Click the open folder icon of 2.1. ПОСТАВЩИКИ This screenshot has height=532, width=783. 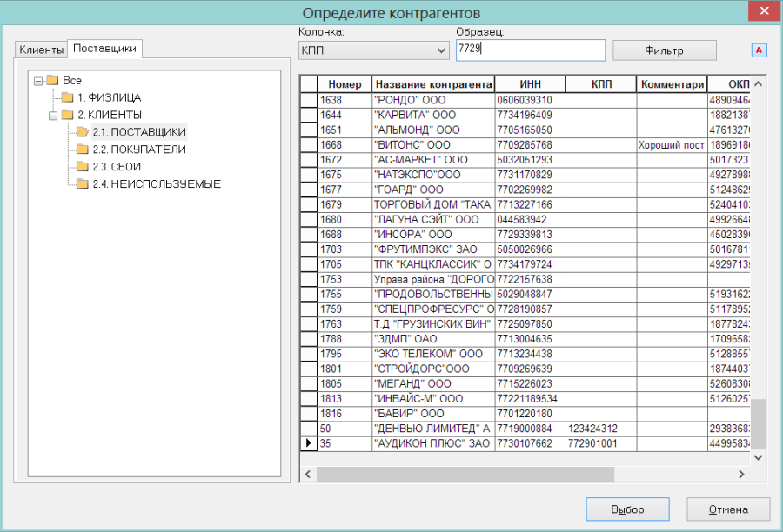tap(83, 132)
